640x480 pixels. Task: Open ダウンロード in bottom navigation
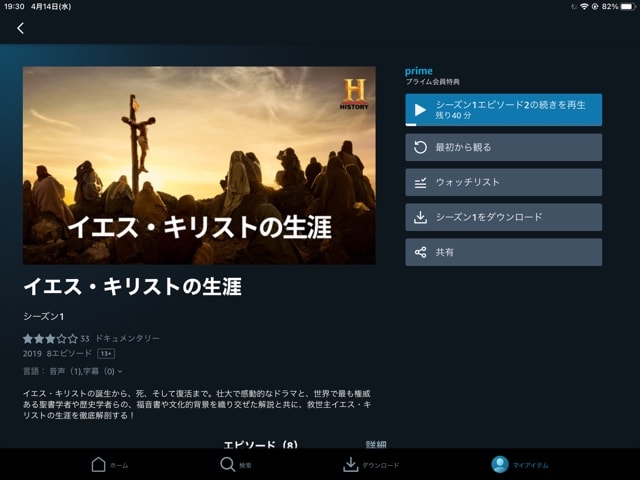371,464
